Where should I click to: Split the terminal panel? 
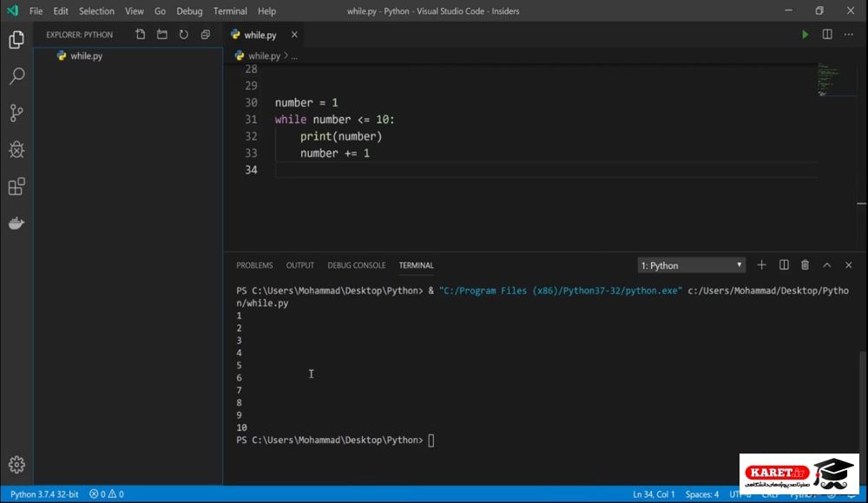click(784, 265)
